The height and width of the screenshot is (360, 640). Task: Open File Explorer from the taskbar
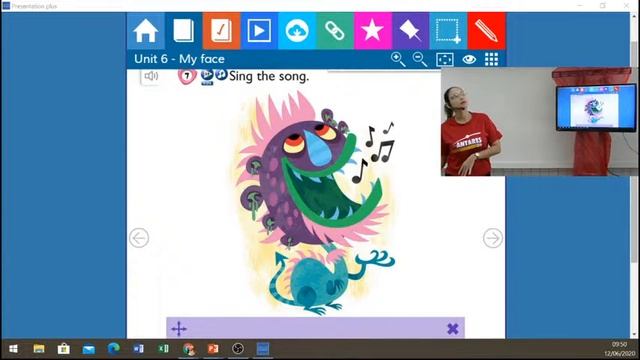tap(39, 349)
